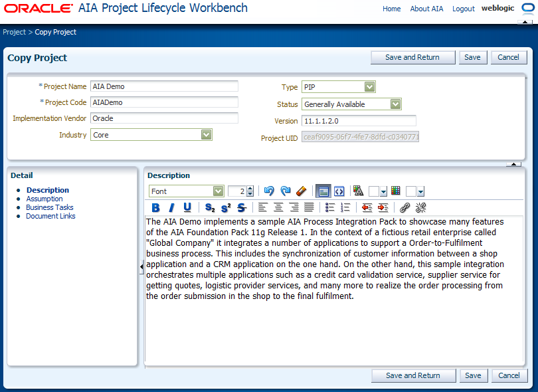Increase font size with up spinner

[250, 189]
